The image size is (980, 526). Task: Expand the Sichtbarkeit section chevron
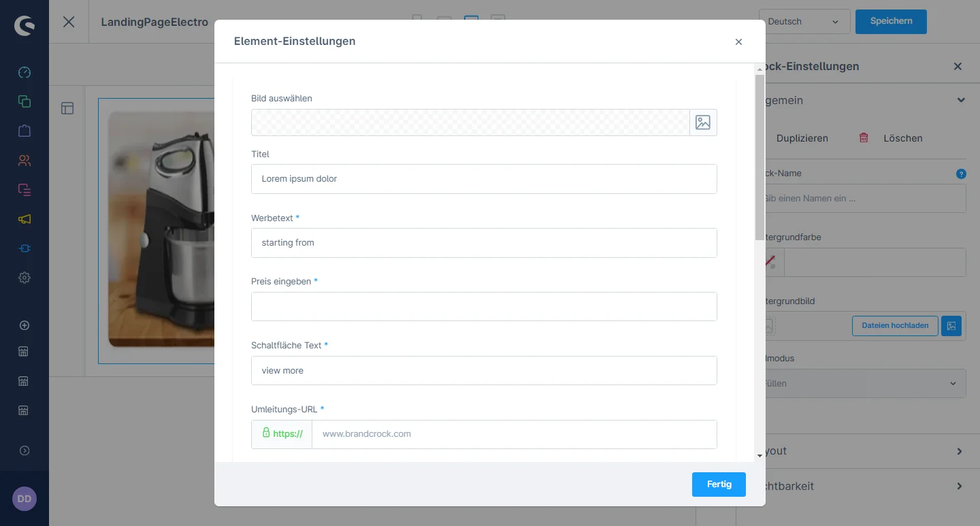tap(960, 486)
